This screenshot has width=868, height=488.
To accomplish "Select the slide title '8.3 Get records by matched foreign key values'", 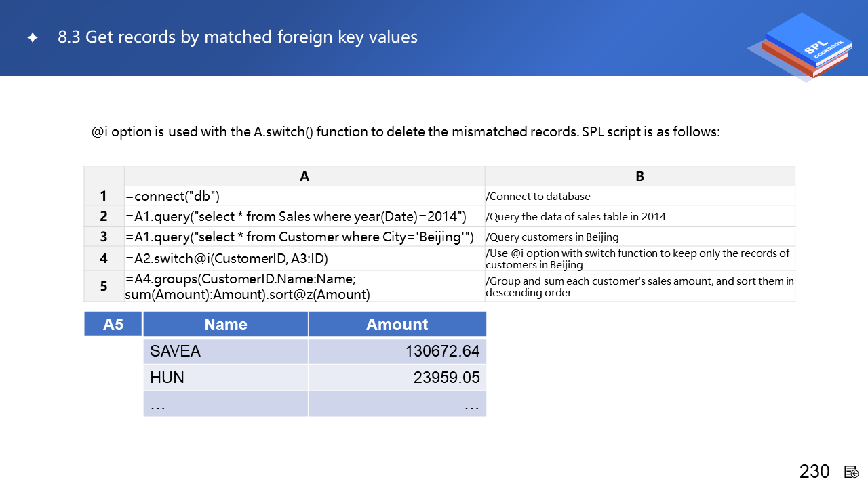I will [x=237, y=37].
